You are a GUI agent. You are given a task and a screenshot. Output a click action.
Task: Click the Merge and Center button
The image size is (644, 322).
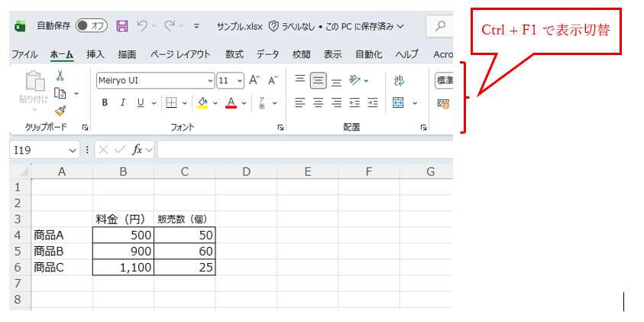click(x=399, y=102)
